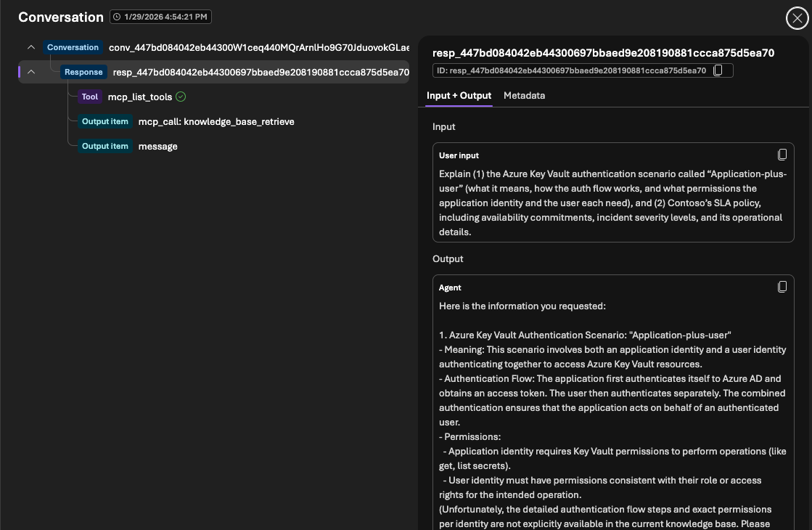Select the resp_447bd084042eb44300697 response row
The width and height of the screenshot is (812, 530).
pos(214,72)
